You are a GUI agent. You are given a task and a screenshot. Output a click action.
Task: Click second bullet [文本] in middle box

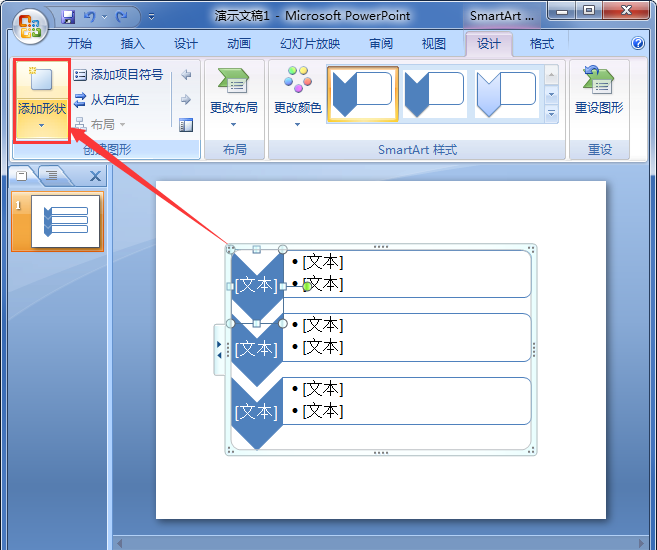(x=323, y=347)
